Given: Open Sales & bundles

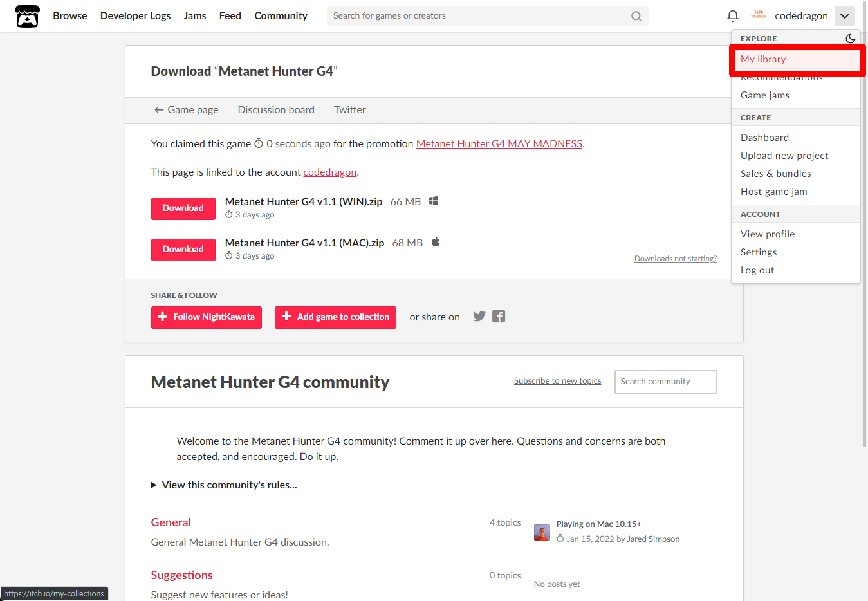Looking at the screenshot, I should coord(796,174).
